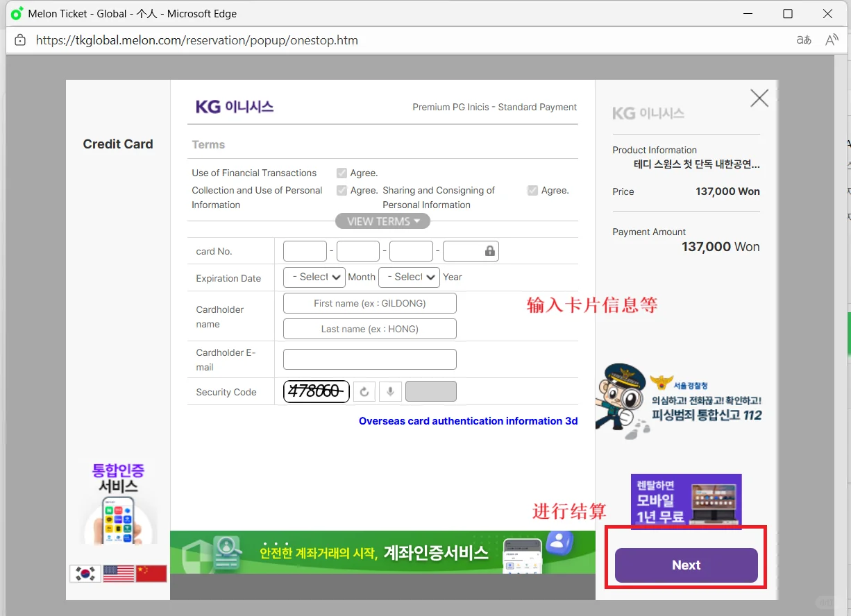The height and width of the screenshot is (616, 851).
Task: Click the account authentication service green banner
Action: (382, 552)
